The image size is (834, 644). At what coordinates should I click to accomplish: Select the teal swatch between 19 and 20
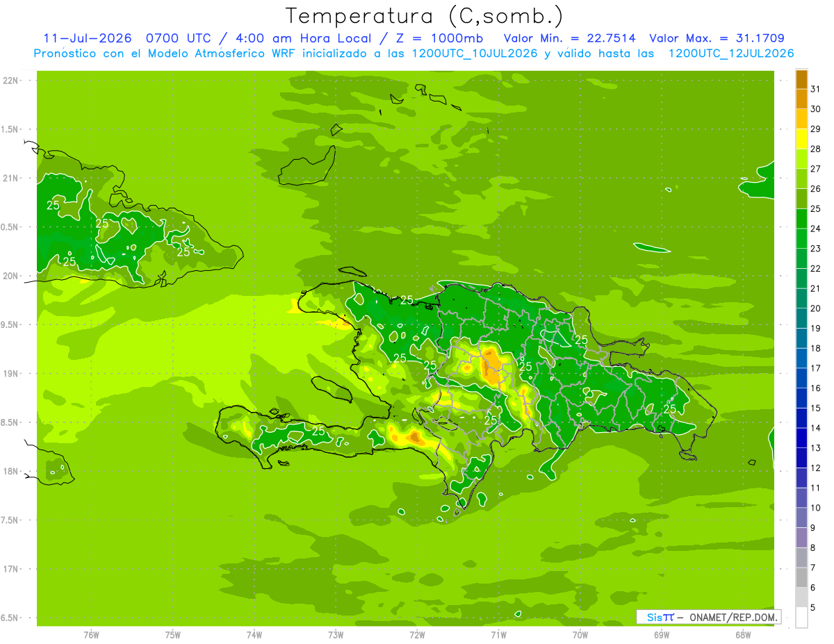coord(801,318)
